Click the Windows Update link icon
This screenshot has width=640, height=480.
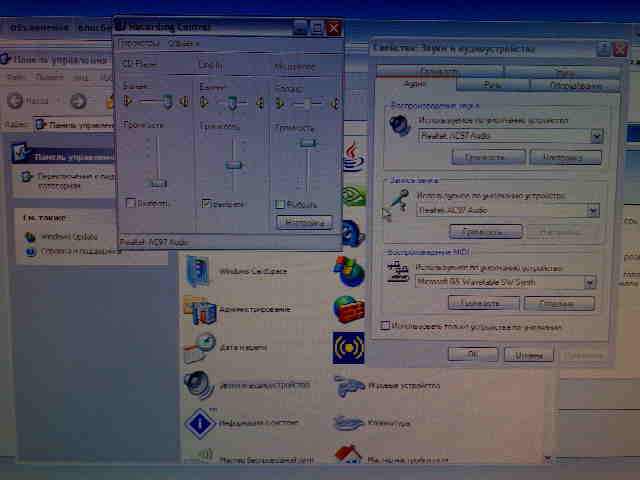pyautogui.click(x=30, y=238)
